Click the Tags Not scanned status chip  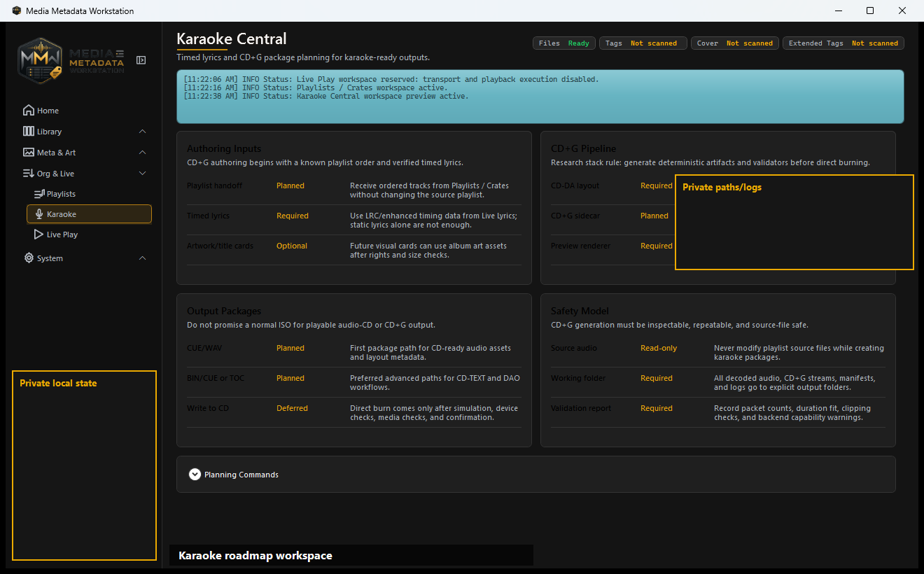point(643,43)
